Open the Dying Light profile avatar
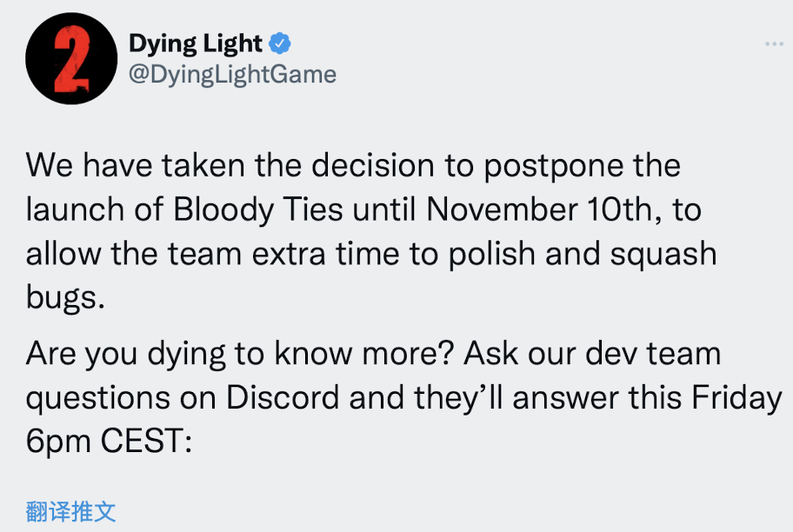This screenshot has width=793, height=532. pyautogui.click(x=71, y=59)
